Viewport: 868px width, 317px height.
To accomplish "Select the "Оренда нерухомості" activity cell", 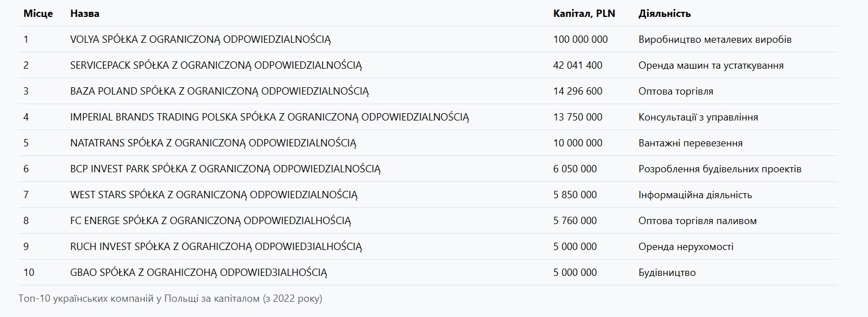I will coord(686,247).
